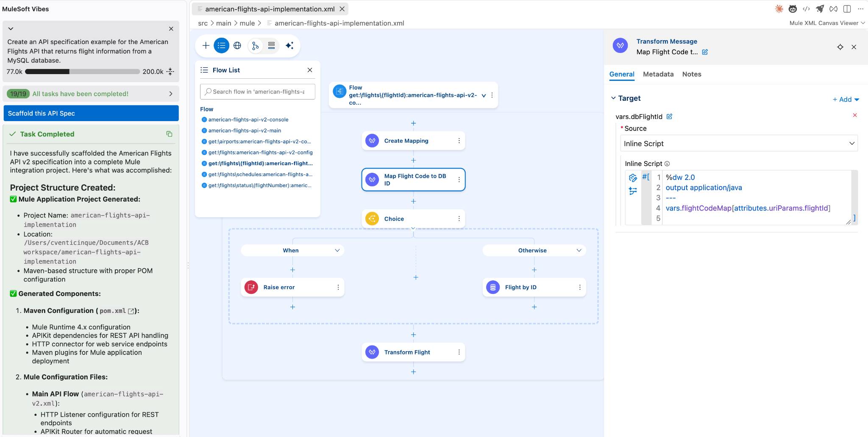Viewport: 868px width, 437px height.
Task: Open the Source Inline Script dropdown
Action: pos(739,144)
